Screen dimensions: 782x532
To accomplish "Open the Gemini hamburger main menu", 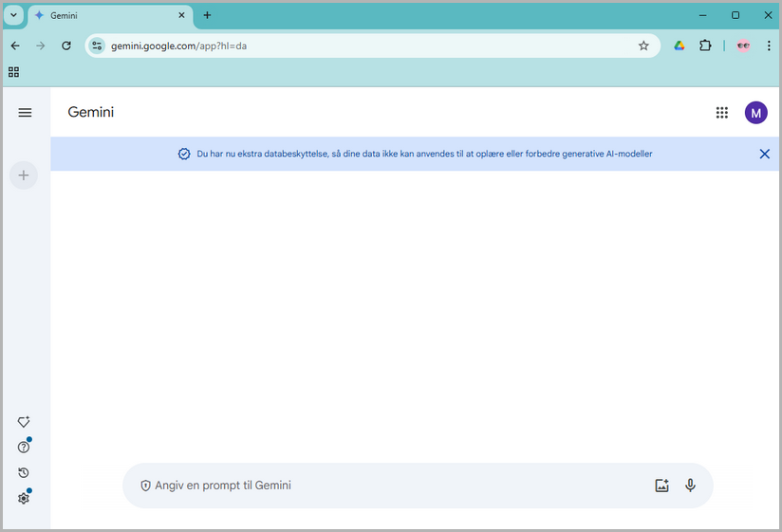I will coord(25,113).
